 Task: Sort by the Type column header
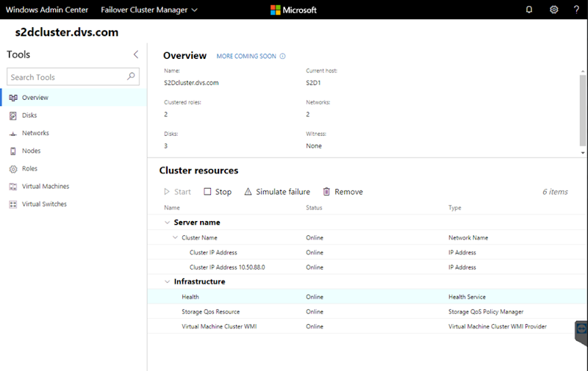pyautogui.click(x=454, y=208)
